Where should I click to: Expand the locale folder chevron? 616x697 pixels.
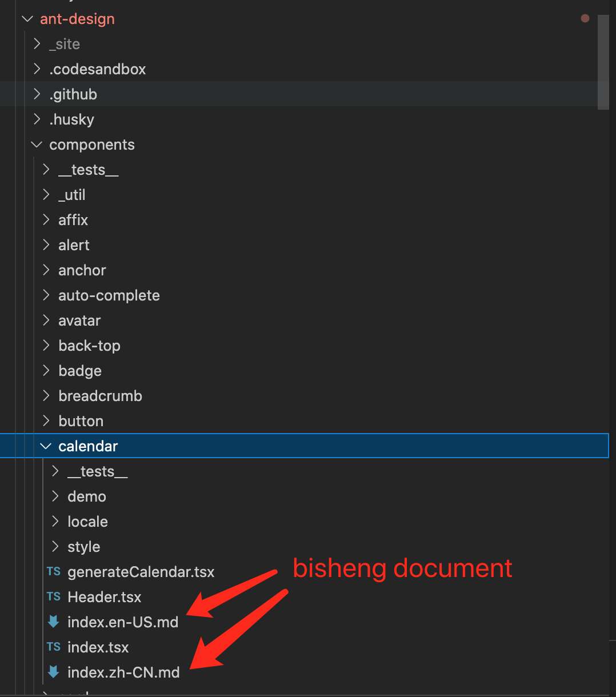coord(55,522)
